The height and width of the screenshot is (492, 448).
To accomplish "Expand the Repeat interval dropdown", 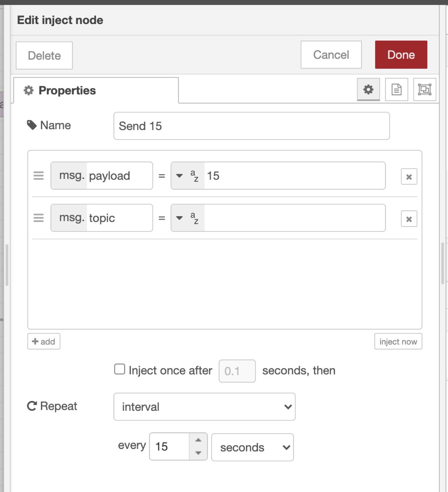I will coord(204,407).
